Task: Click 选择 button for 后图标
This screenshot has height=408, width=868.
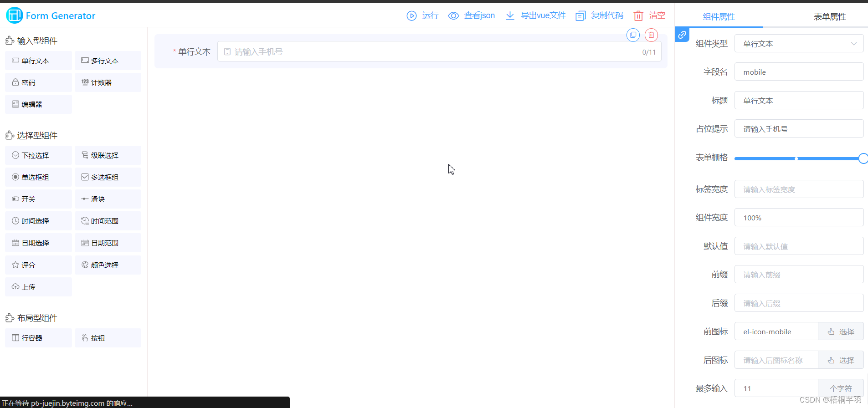Action: click(x=841, y=360)
